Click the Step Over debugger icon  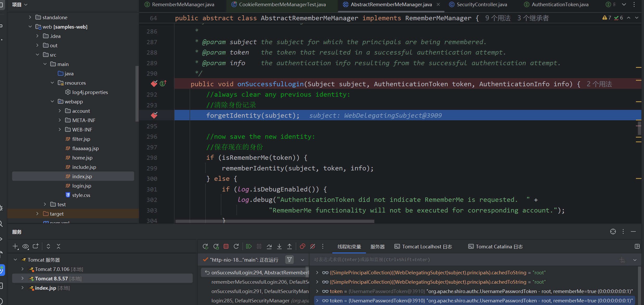coord(269,246)
